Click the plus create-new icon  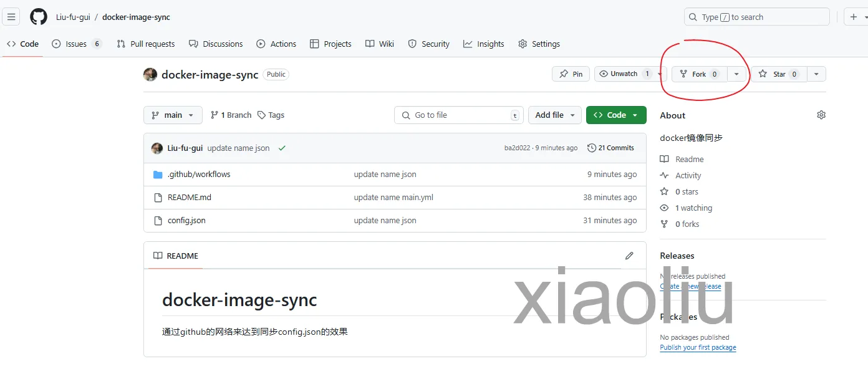point(854,17)
